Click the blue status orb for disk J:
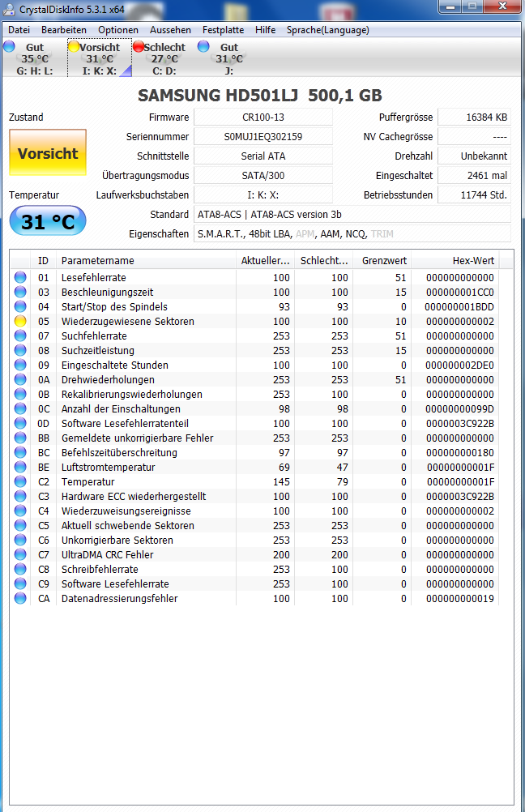The height and width of the screenshot is (812, 525). (x=203, y=47)
